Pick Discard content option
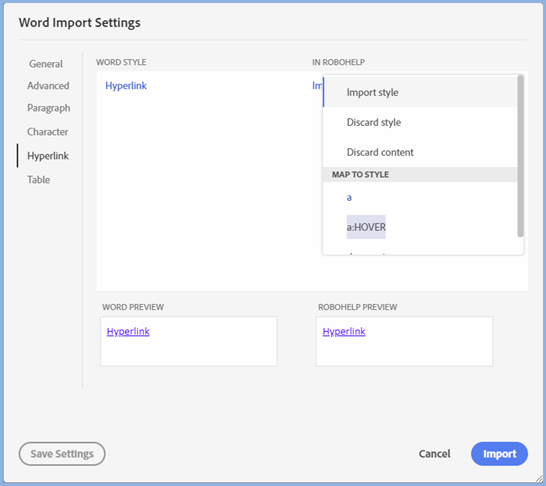 (420, 152)
